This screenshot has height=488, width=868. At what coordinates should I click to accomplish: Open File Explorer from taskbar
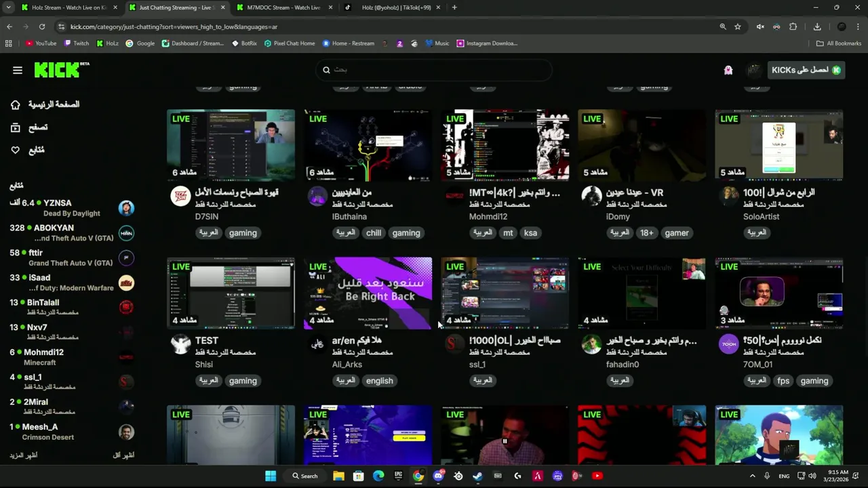click(338, 476)
